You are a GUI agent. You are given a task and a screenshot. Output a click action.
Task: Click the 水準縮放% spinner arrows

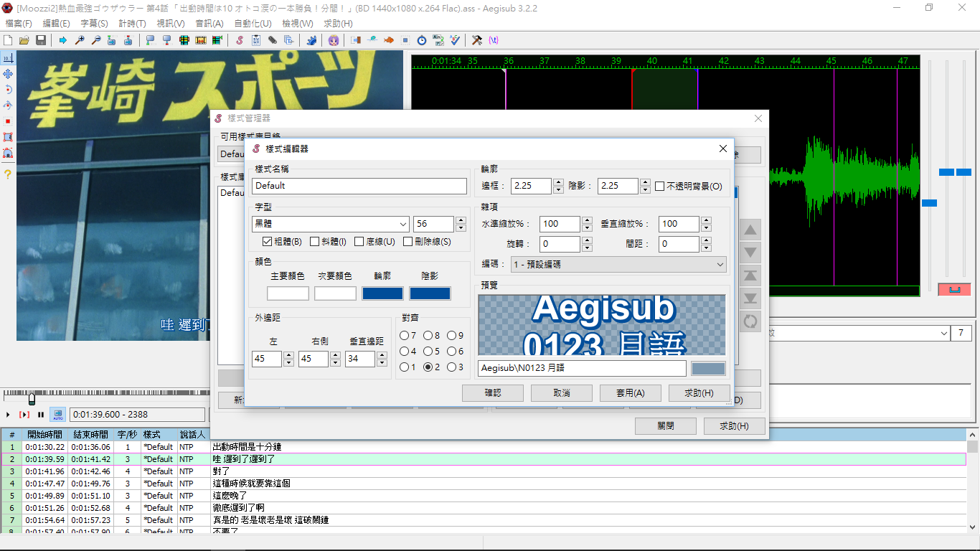point(587,224)
